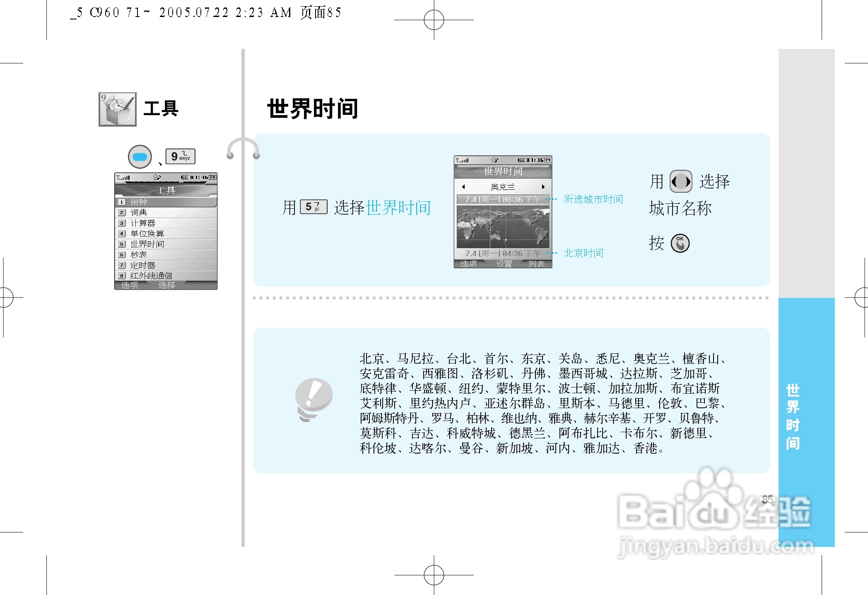
Task: Tap 设置 softkey on world time screen
Action: click(504, 264)
